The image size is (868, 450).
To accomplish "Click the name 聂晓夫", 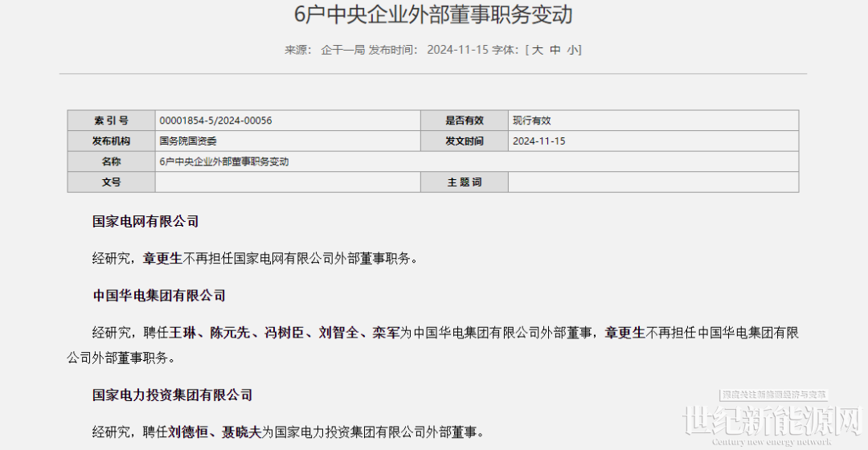I will point(241,432).
